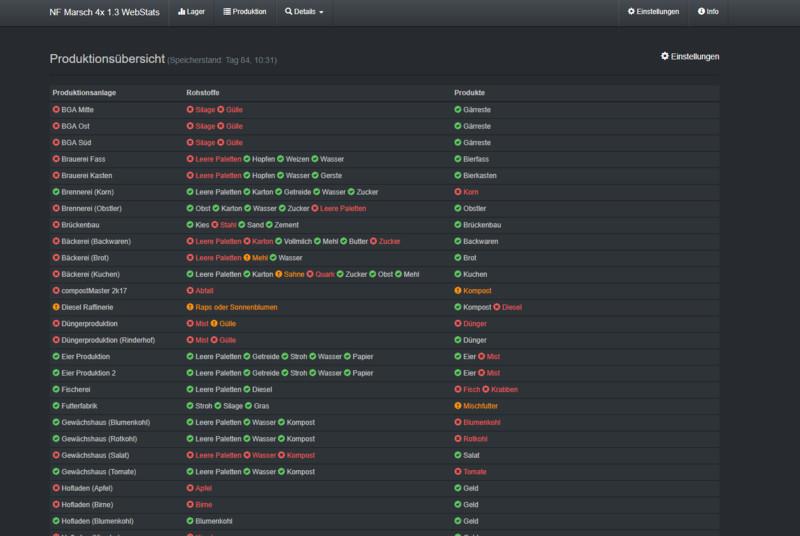Image resolution: width=800 pixels, height=536 pixels.
Task: Click red icon before Tomate product
Action: [x=458, y=471]
